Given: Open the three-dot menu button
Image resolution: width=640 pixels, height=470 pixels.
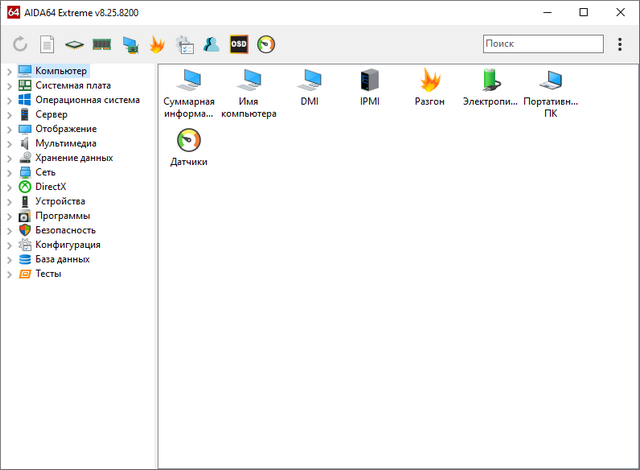Looking at the screenshot, I should pyautogui.click(x=620, y=44).
